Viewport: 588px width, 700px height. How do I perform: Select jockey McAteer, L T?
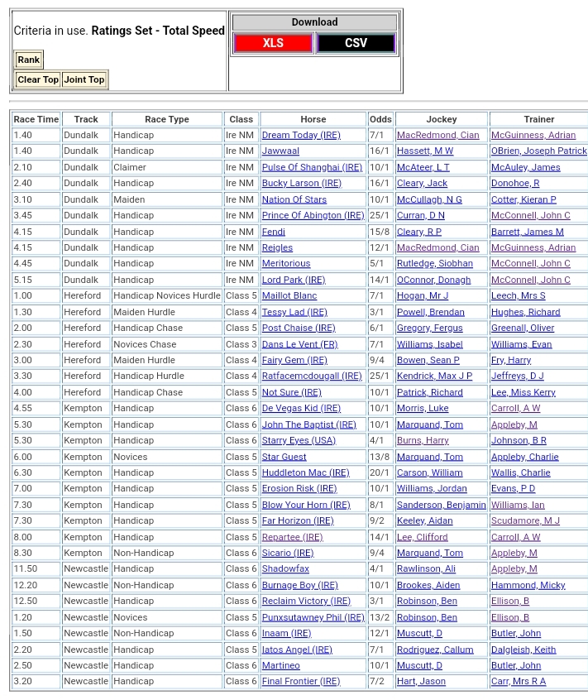pos(423,167)
